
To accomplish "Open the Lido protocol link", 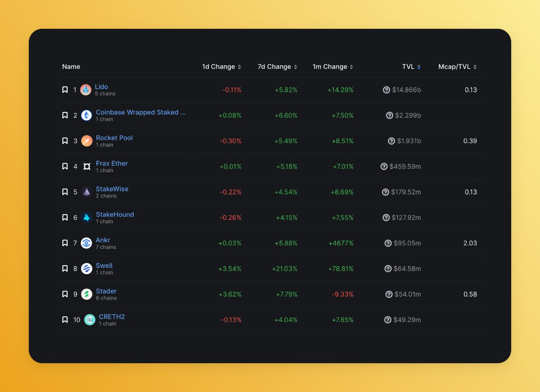I will (x=101, y=87).
